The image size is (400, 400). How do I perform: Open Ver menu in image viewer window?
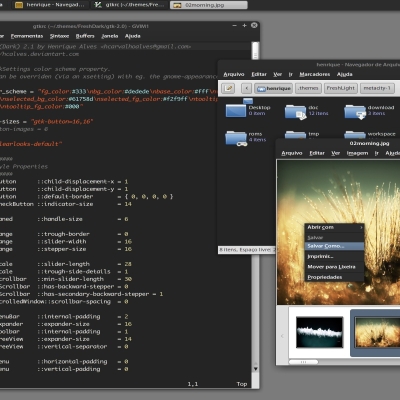pyautogui.click(x=336, y=153)
